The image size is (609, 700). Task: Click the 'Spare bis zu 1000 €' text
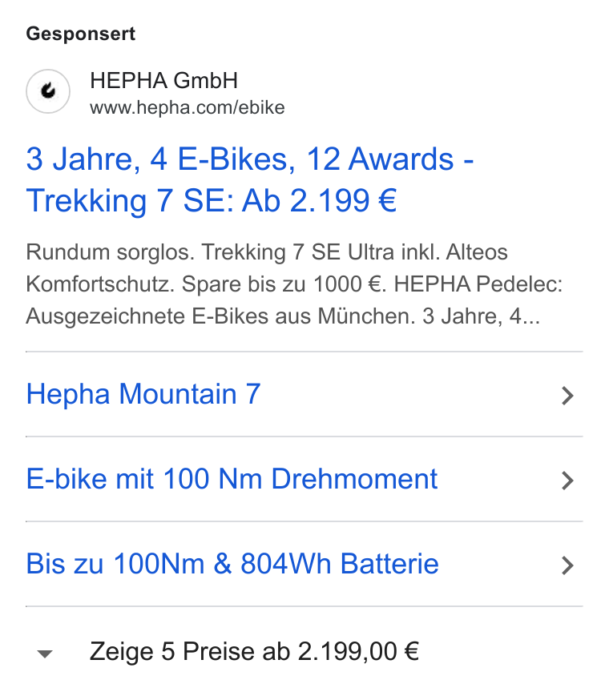(x=284, y=284)
